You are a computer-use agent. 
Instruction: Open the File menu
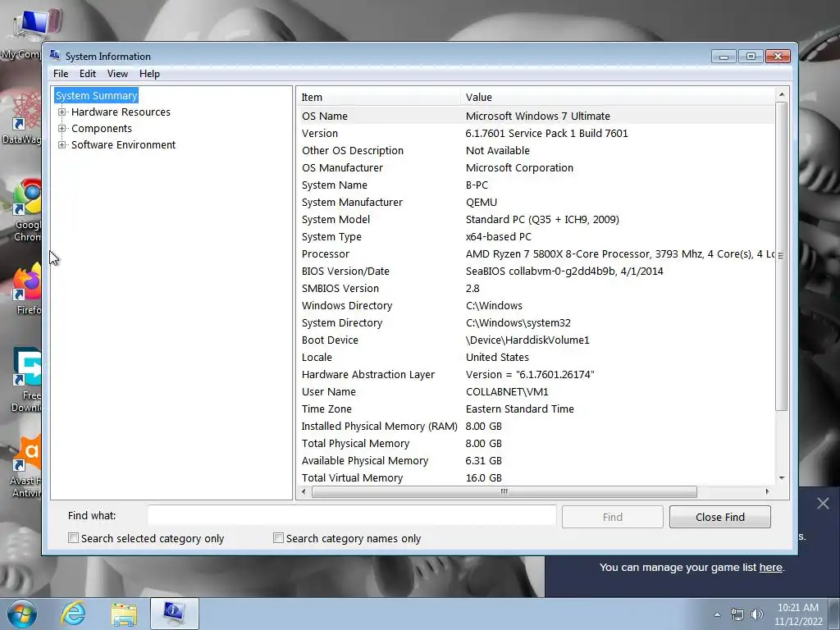[x=61, y=74]
